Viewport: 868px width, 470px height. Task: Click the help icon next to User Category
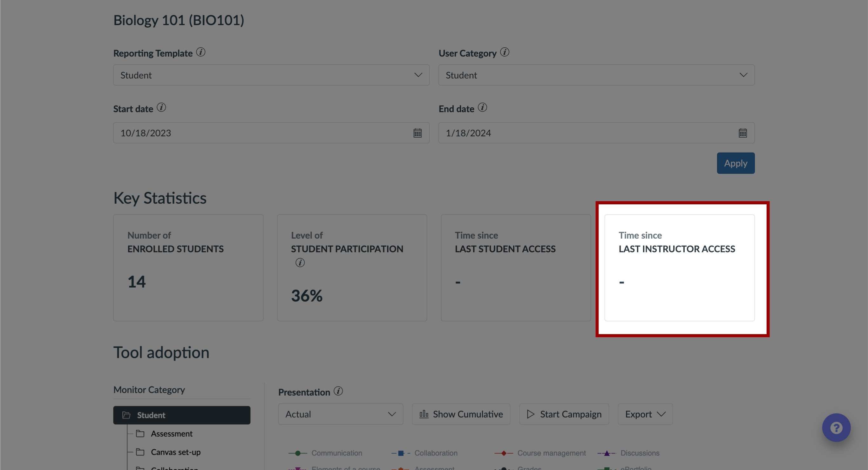point(504,53)
